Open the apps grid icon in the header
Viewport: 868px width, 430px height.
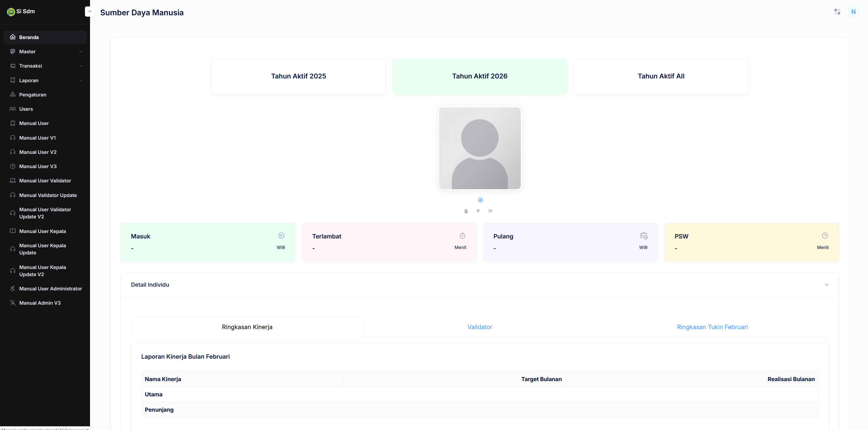tap(837, 11)
